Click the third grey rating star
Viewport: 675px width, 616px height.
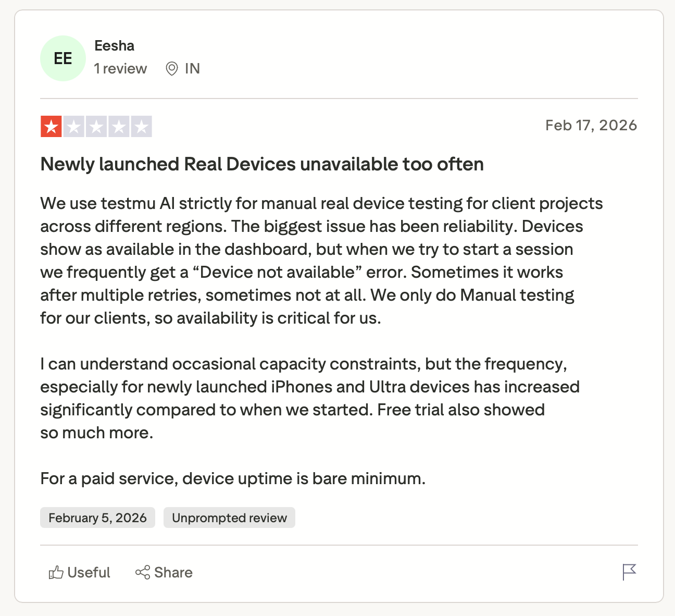click(x=96, y=127)
